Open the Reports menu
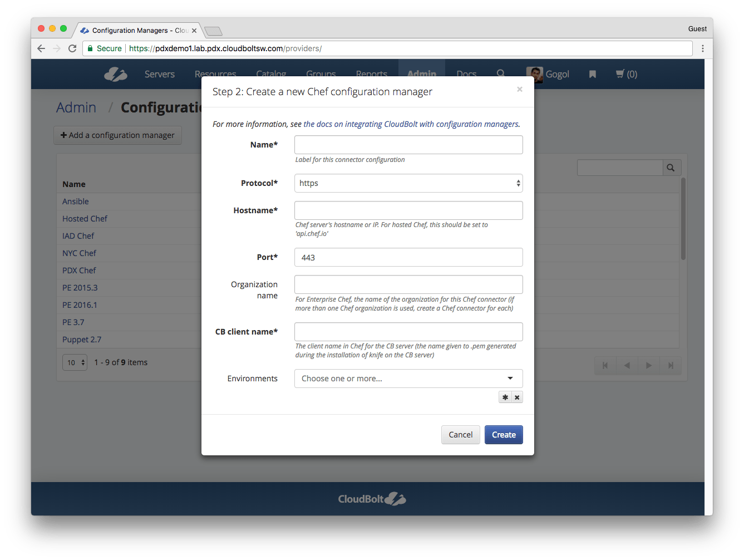Viewport: 744px width, 560px height. (x=372, y=74)
